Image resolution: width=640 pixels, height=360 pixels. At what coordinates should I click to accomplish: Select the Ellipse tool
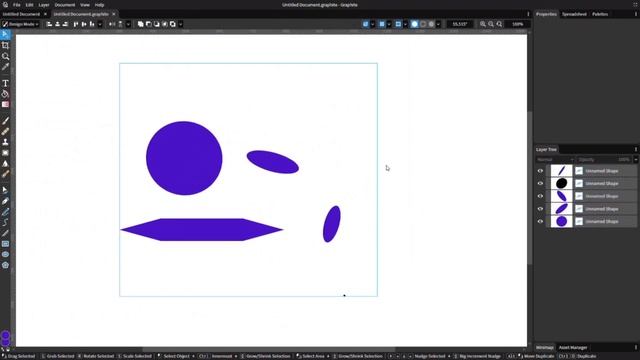(5, 254)
